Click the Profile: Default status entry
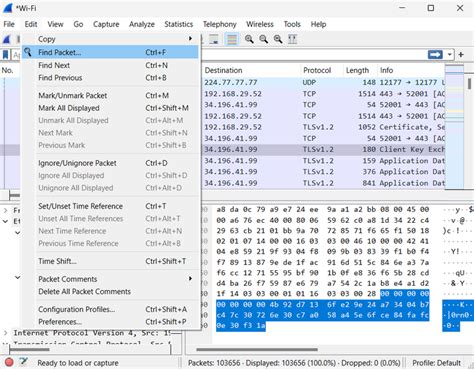474x369 pixels. [x=436, y=363]
